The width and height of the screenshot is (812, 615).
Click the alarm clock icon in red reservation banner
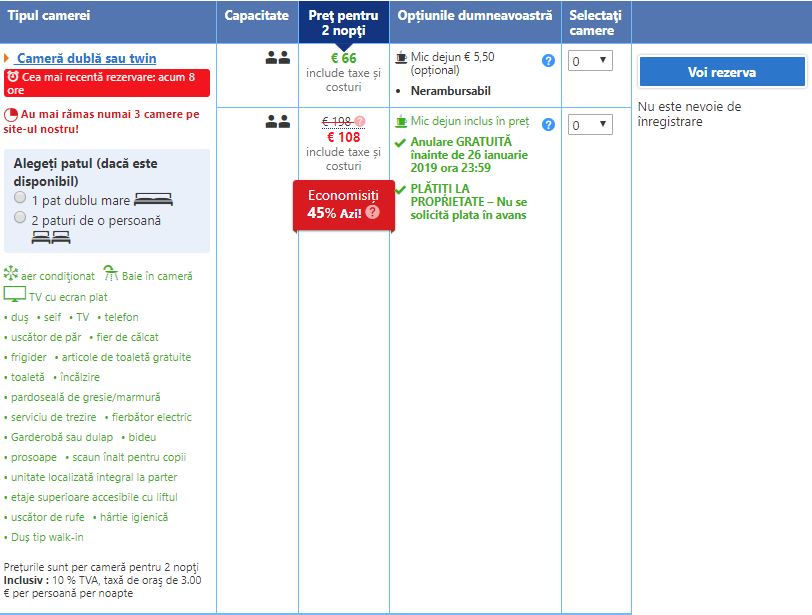click(12, 76)
